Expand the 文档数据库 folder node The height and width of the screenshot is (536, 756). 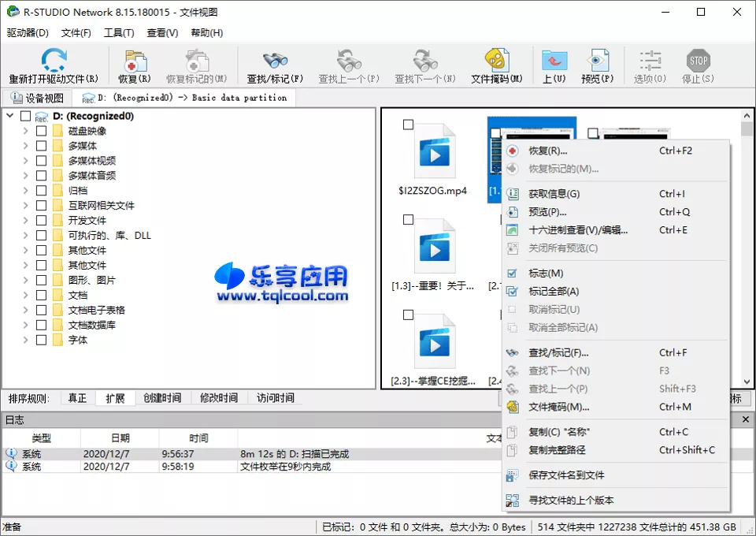[25, 326]
